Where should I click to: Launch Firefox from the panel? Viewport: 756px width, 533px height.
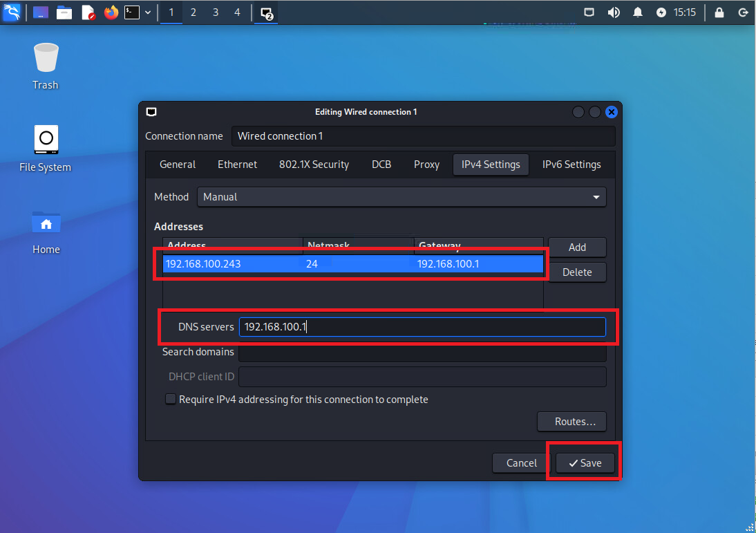pos(111,12)
